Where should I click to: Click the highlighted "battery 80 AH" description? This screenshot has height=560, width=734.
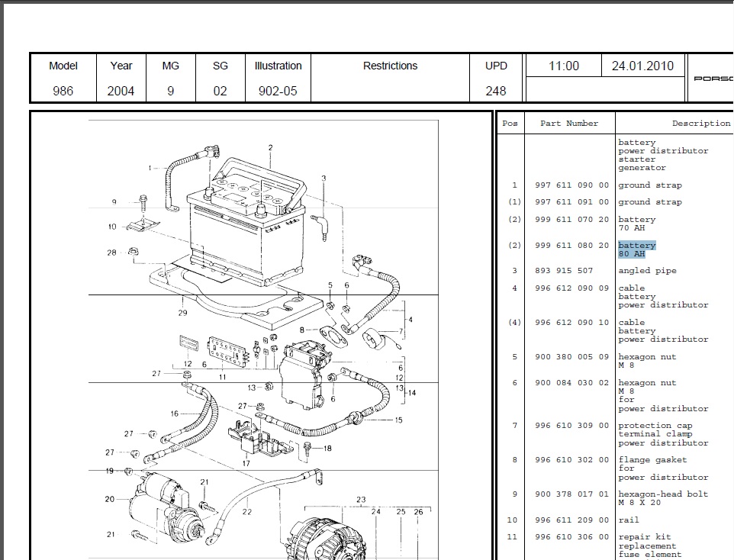point(636,249)
